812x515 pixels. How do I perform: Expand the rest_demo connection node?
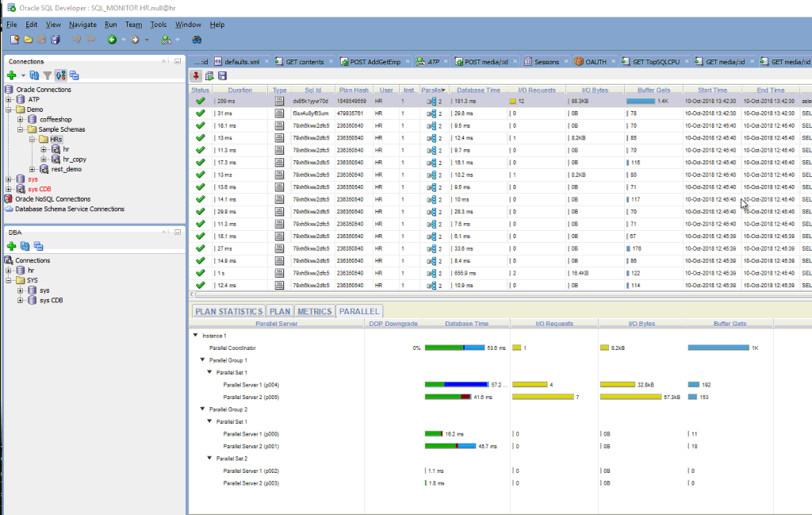click(32, 170)
